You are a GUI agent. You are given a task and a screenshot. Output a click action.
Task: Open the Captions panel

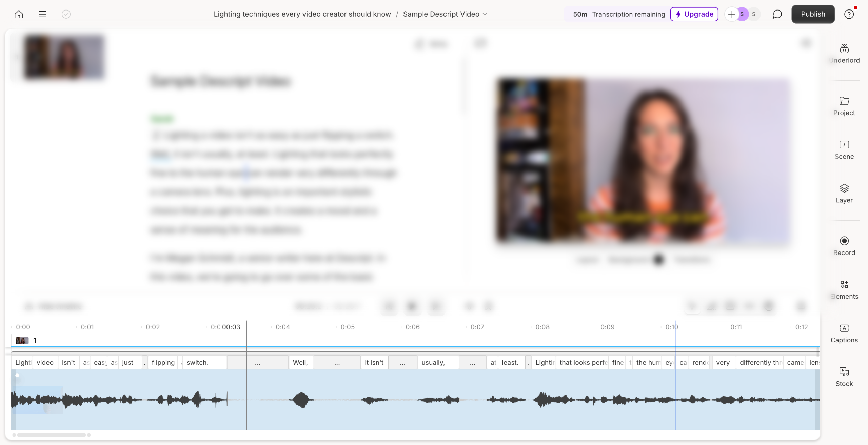pyautogui.click(x=844, y=333)
